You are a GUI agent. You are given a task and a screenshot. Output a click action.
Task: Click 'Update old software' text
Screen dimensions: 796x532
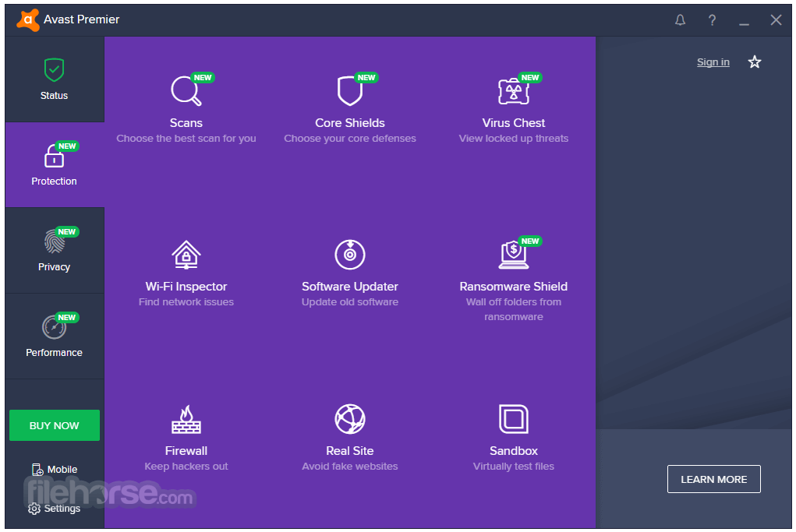(350, 301)
